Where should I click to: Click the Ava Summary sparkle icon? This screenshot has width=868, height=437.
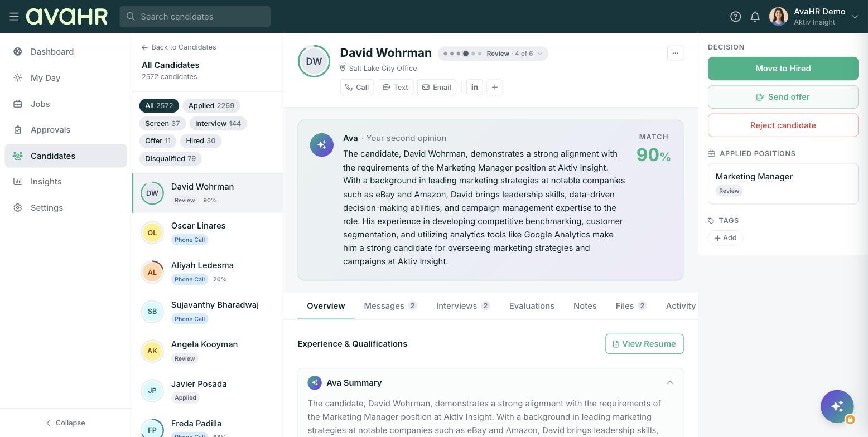pos(315,383)
